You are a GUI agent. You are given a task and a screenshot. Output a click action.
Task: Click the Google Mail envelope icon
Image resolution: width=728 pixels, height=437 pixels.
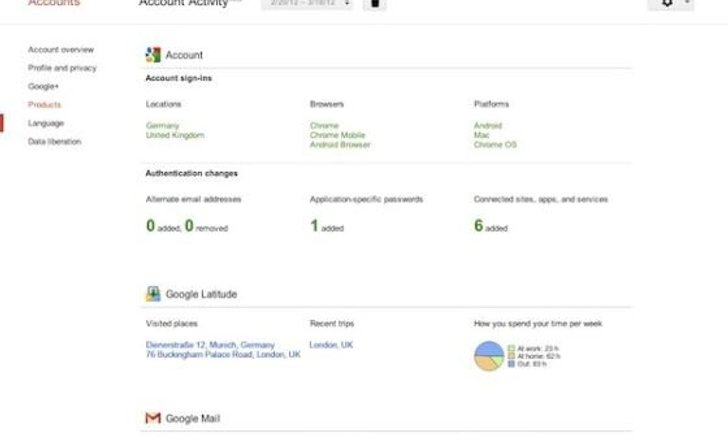[153, 418]
